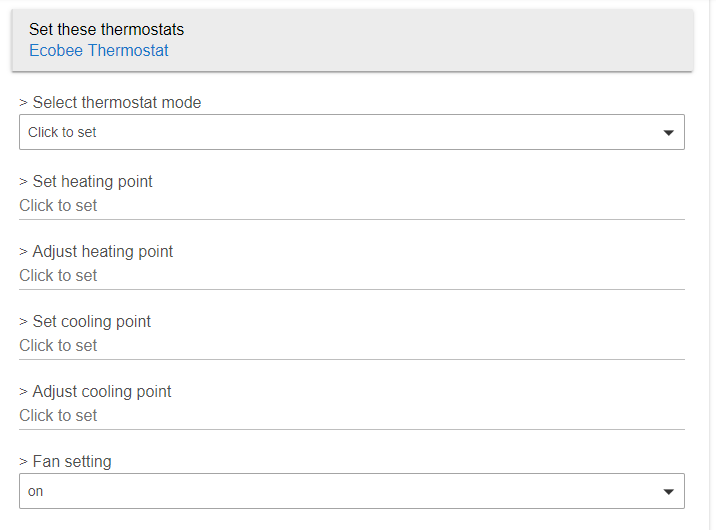
Task: Click the Adjust cooling point label
Action: click(95, 391)
